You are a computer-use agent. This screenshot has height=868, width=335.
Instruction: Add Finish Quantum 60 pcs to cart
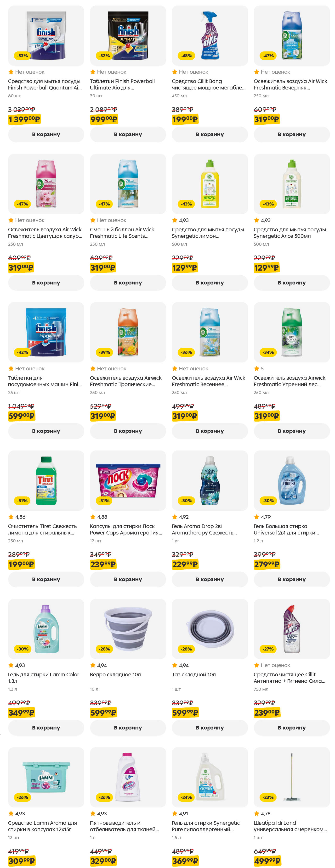[x=46, y=134]
